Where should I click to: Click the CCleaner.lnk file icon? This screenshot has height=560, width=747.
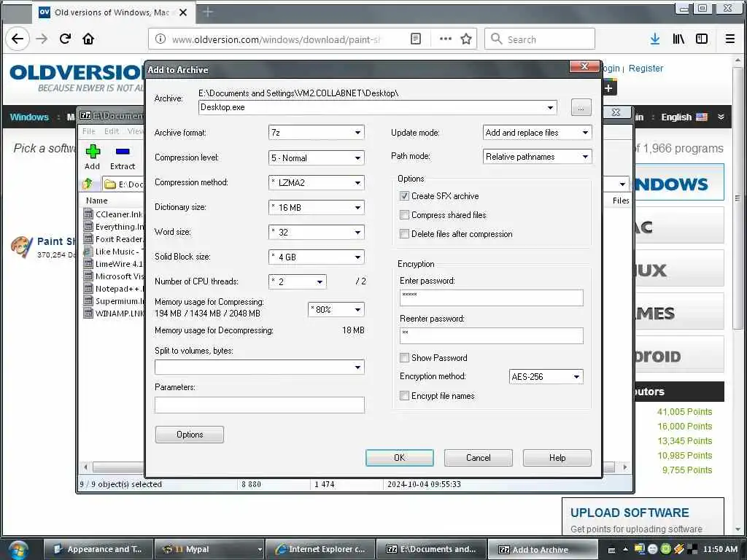coord(88,214)
